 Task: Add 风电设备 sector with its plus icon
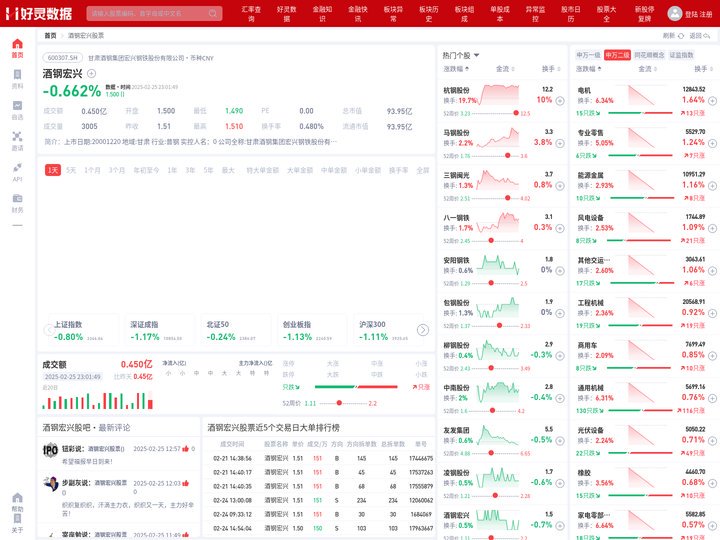(x=712, y=228)
